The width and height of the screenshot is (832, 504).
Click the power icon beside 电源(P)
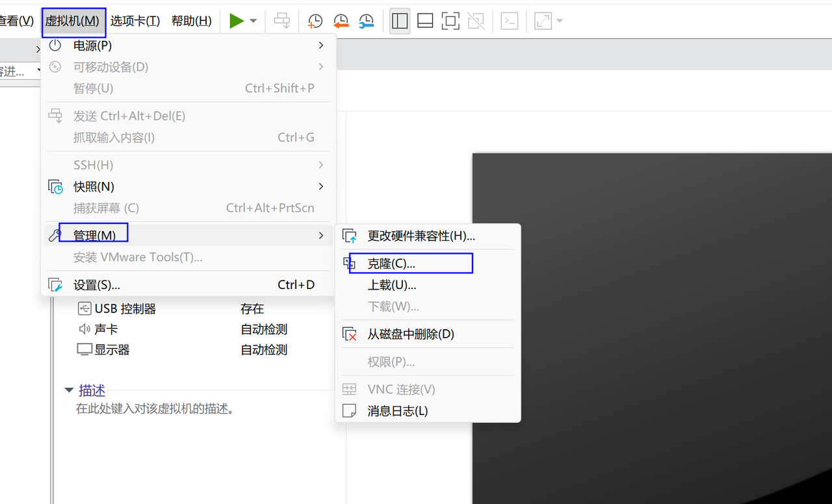55,45
